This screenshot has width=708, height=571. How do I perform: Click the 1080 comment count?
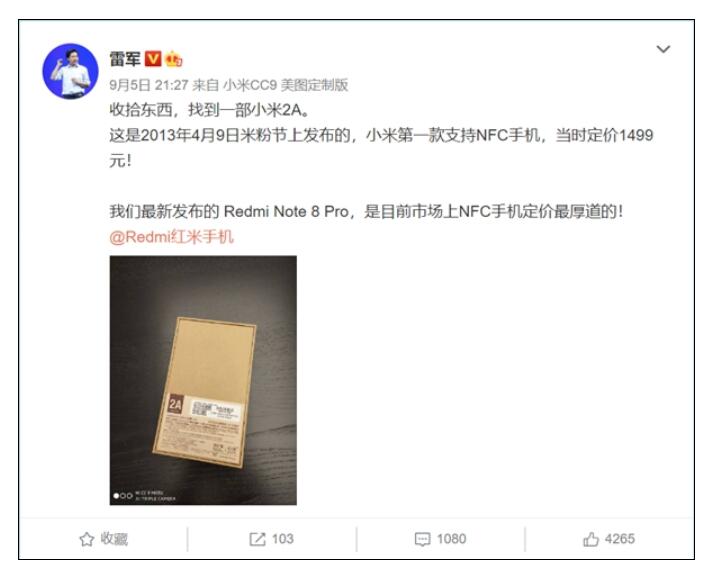point(452,539)
